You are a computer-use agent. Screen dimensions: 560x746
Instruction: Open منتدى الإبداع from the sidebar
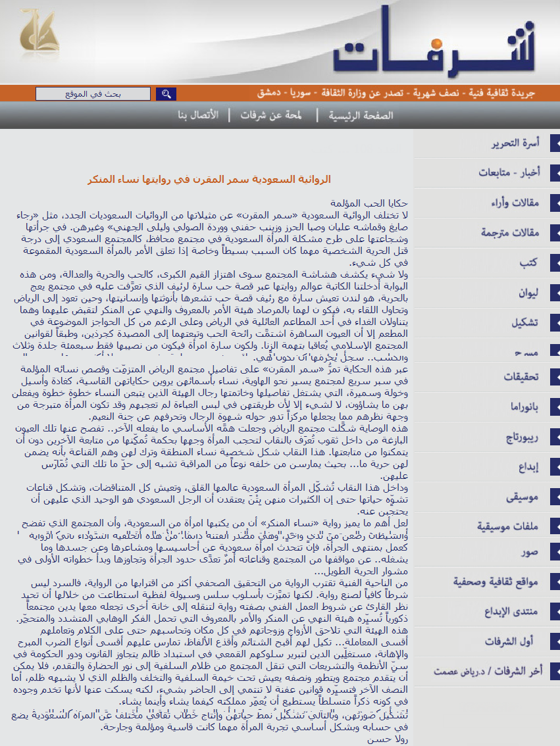(x=511, y=611)
